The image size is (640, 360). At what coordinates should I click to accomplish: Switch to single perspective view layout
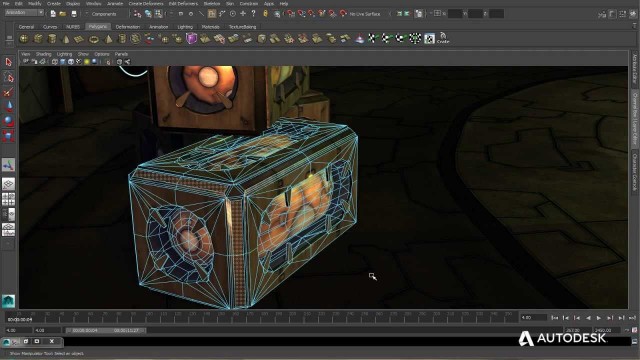click(x=9, y=184)
